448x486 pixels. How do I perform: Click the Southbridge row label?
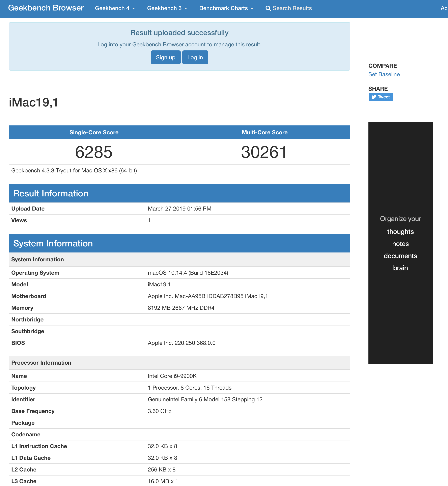(x=28, y=331)
